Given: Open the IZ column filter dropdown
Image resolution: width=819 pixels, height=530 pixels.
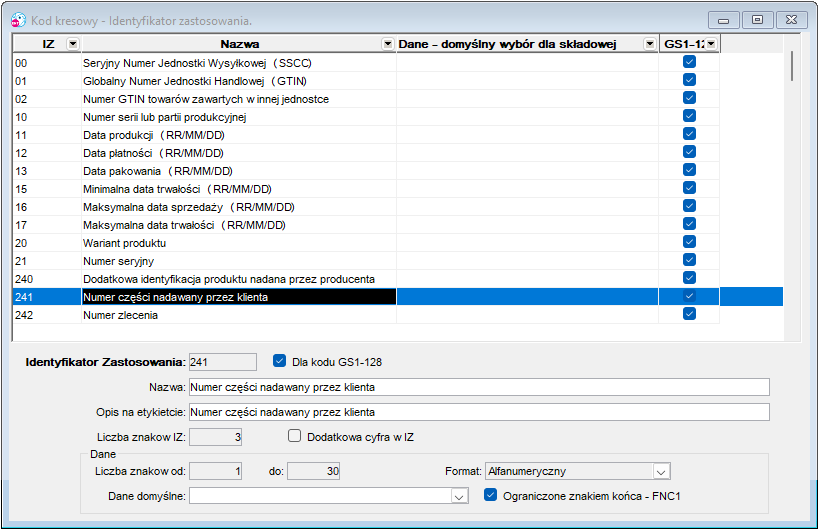Looking at the screenshot, I should pos(73,44).
